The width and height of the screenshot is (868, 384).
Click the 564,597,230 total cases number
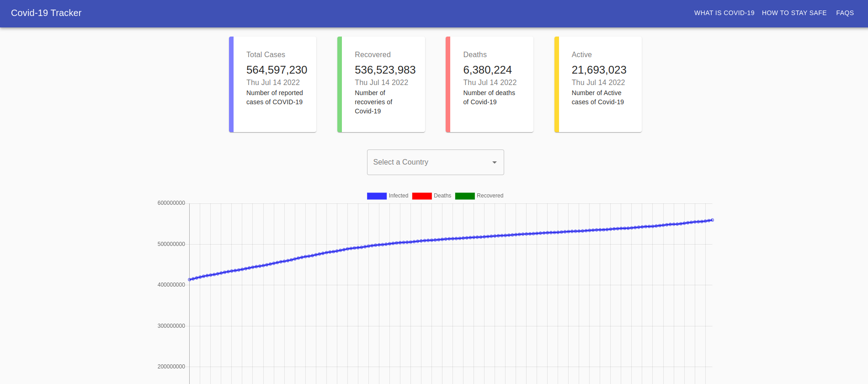click(x=277, y=70)
